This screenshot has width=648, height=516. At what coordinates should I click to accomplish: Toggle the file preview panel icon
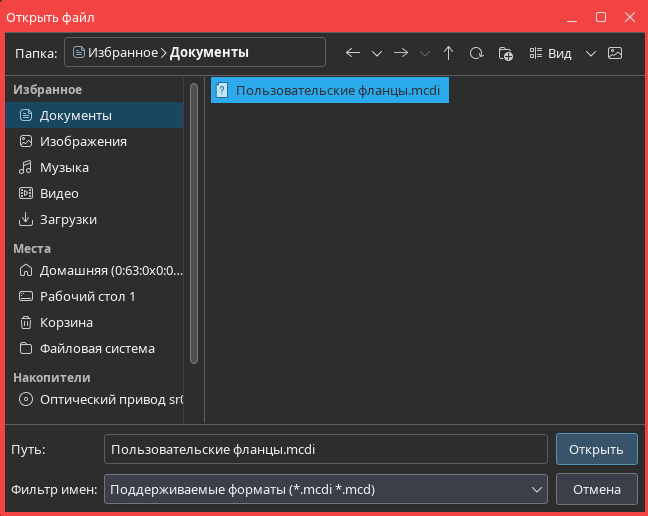coord(615,53)
